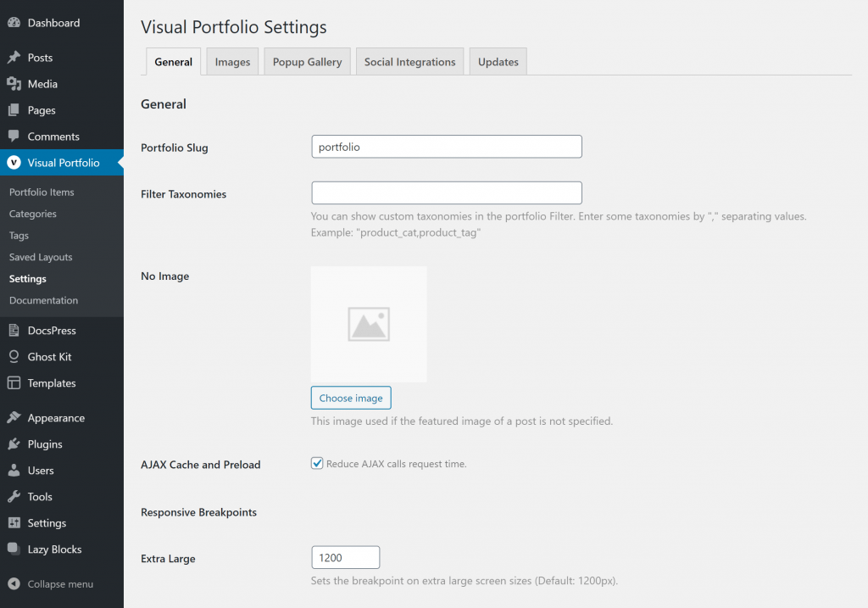Switch to the General tab
The width and height of the screenshot is (868, 608).
tap(173, 62)
